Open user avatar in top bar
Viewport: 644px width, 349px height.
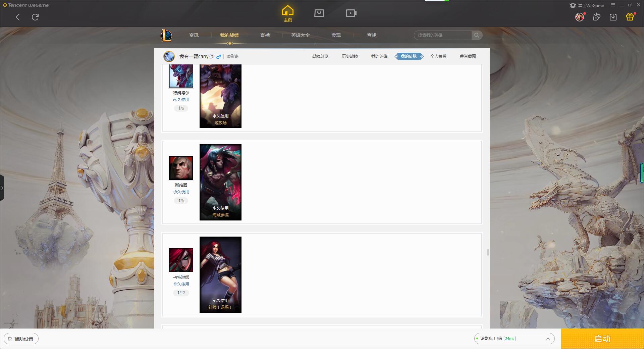[580, 17]
